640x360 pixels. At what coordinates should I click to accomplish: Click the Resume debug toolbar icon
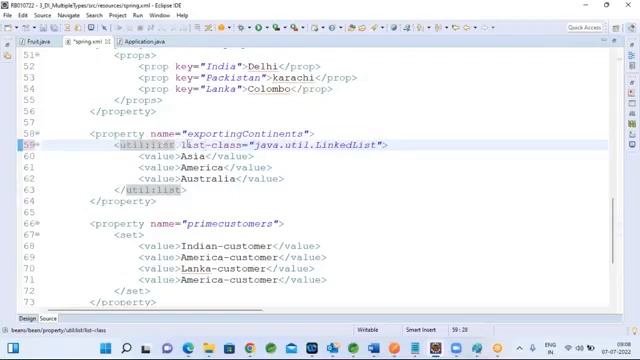(120, 28)
